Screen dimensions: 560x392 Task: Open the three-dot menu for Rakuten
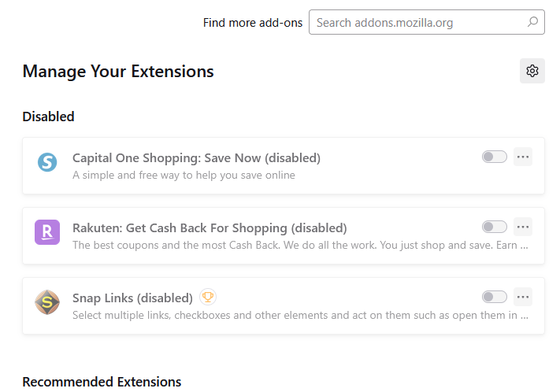(x=523, y=227)
